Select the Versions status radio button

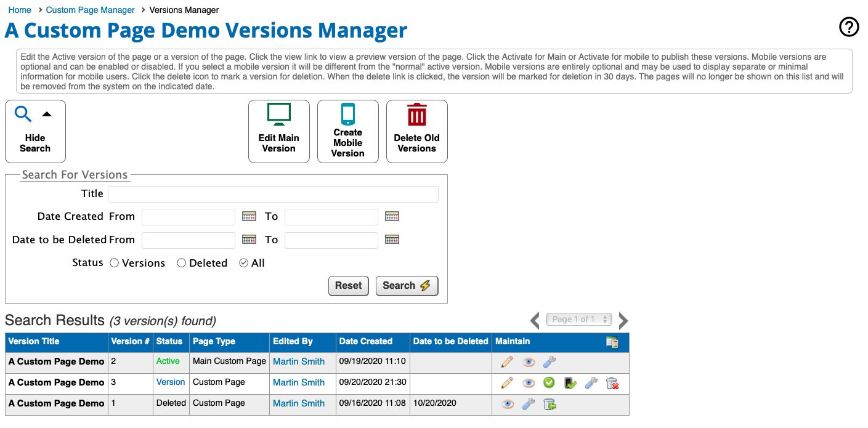point(114,263)
